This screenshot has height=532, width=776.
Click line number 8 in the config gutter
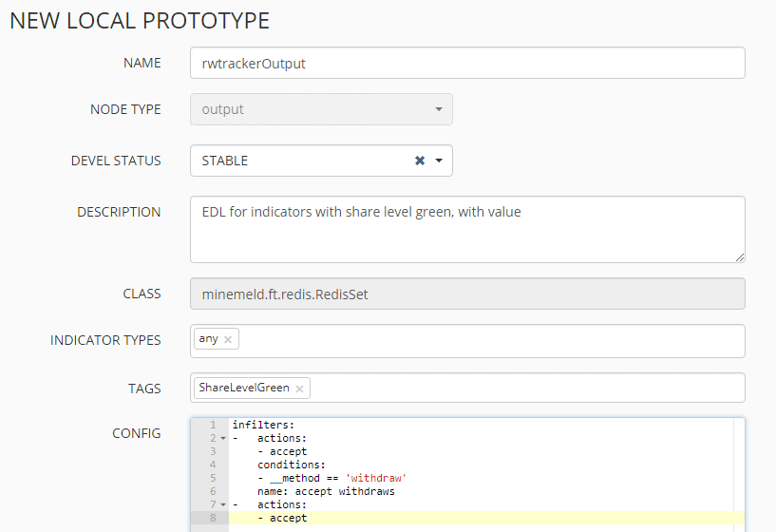click(x=213, y=519)
